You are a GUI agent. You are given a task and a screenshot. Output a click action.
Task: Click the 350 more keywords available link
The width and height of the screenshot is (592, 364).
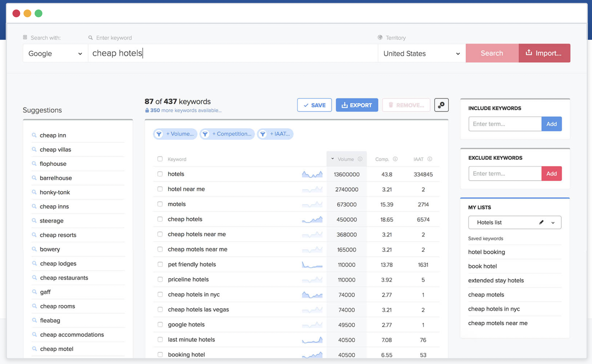(186, 110)
